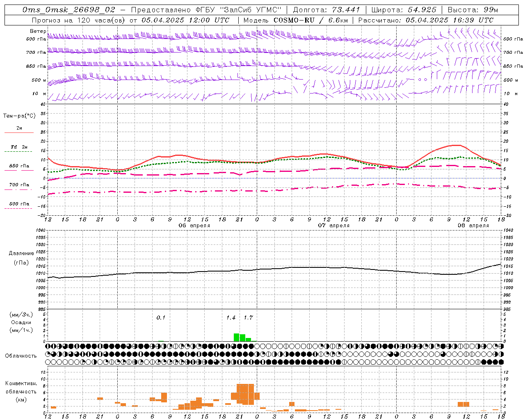This screenshot has width=525, height=420.
Task: Click the Давление panel label
Action: coord(21,253)
